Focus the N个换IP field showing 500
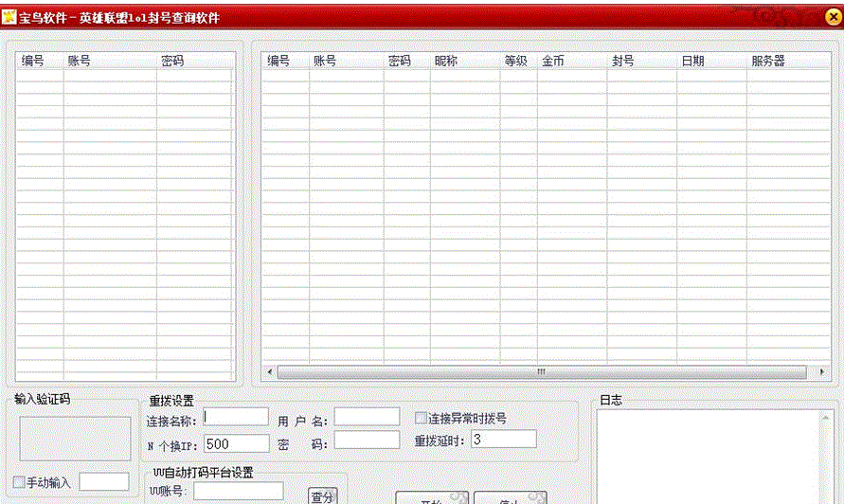Image resolution: width=844 pixels, height=504 pixels. [x=236, y=443]
